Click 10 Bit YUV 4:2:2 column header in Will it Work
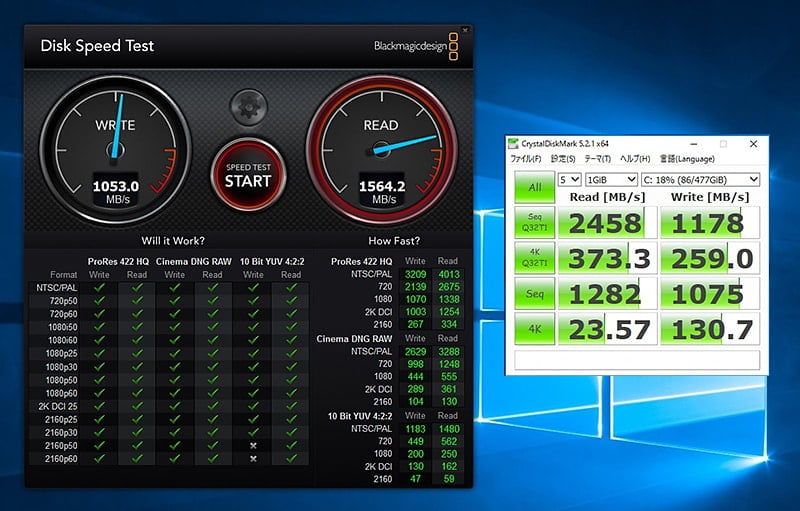800x511 pixels. point(272,262)
